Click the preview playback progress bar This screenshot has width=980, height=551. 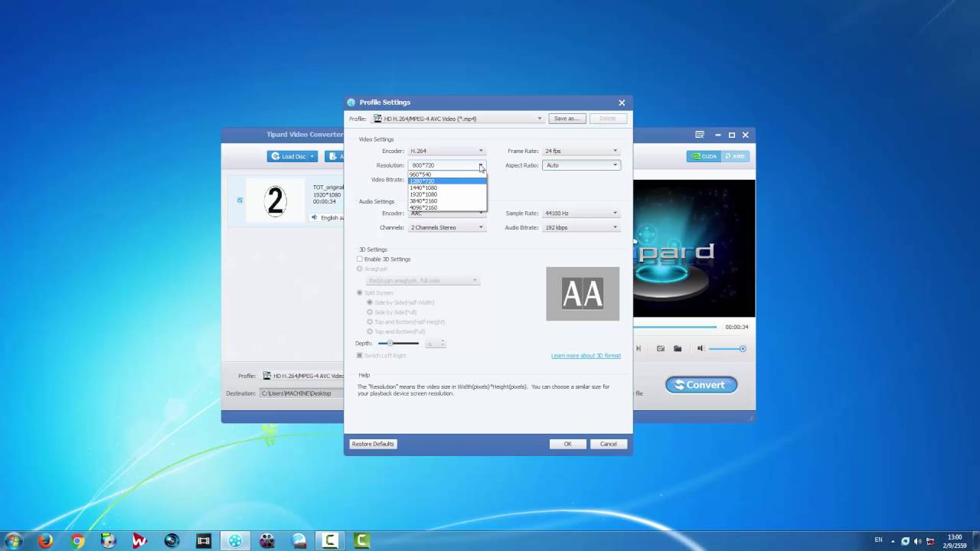pyautogui.click(x=675, y=327)
